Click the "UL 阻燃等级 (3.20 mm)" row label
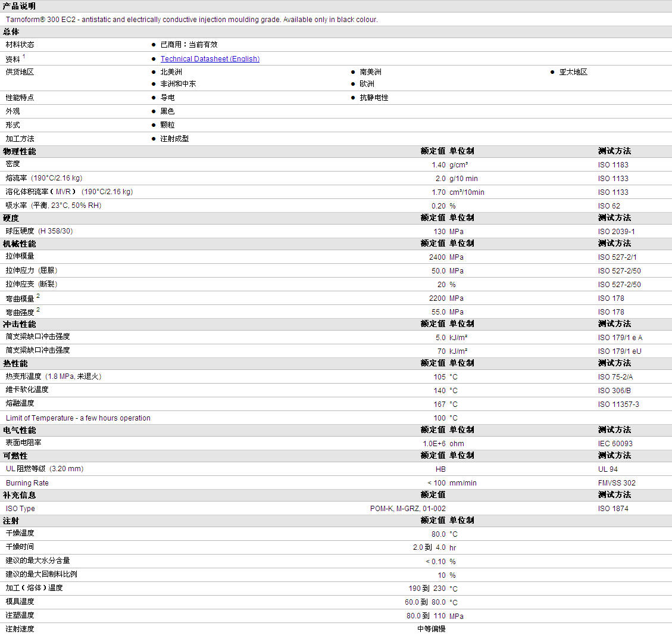This screenshot has height=635, width=672. 45,469
